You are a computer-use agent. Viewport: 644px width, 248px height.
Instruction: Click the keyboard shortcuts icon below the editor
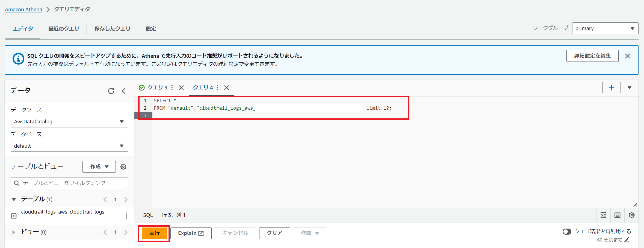[x=618, y=215]
